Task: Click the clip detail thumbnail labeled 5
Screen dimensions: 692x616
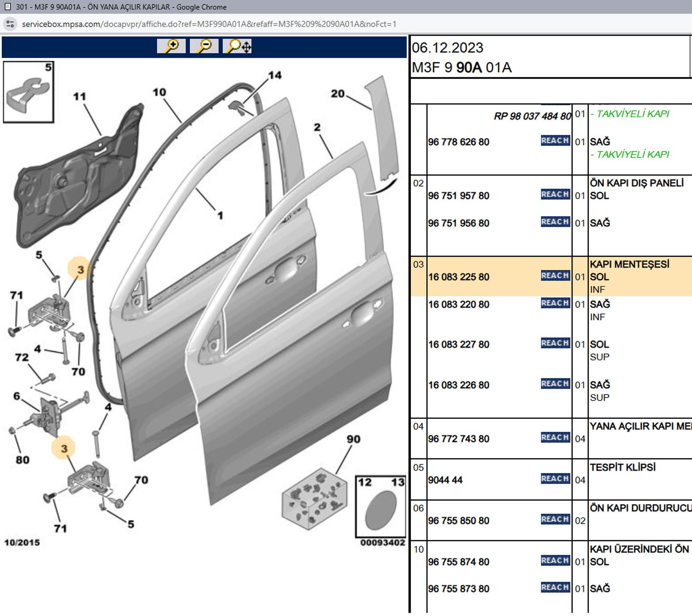Action: (x=28, y=92)
